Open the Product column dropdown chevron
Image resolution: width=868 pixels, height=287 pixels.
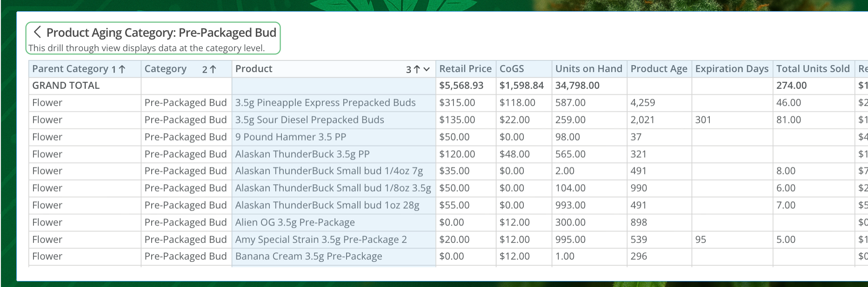(427, 69)
